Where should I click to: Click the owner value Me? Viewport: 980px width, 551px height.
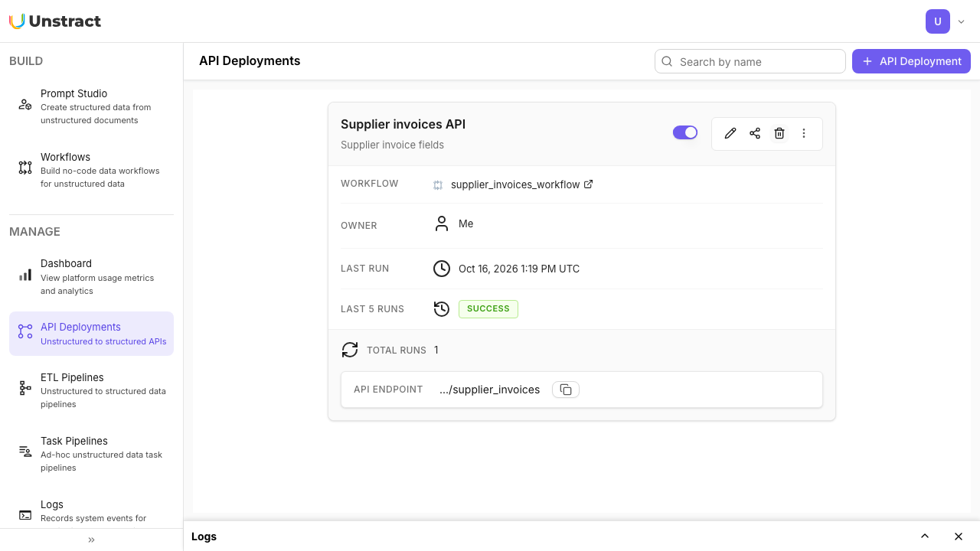coord(466,223)
